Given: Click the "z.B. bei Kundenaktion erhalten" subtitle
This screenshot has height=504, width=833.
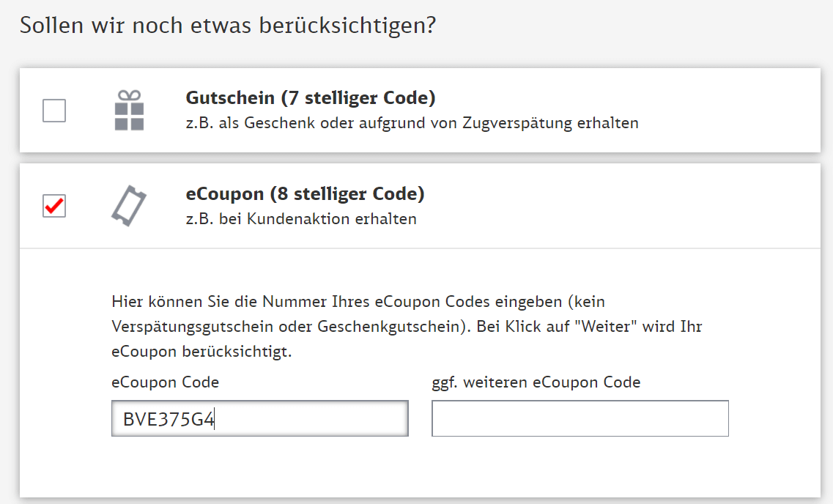Looking at the screenshot, I should point(301,219).
